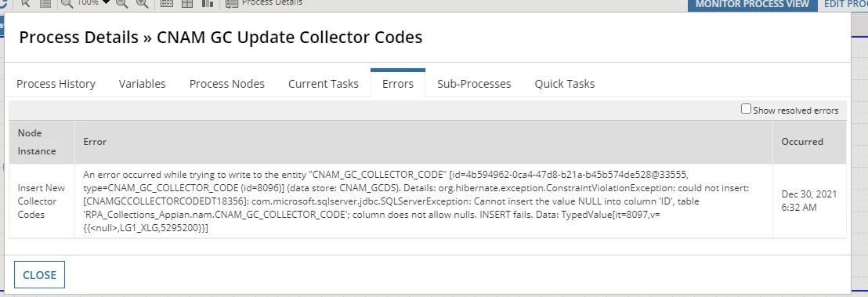This screenshot has height=297, width=868.
Task: Enable Show resolved errors checkbox
Action: (747, 109)
